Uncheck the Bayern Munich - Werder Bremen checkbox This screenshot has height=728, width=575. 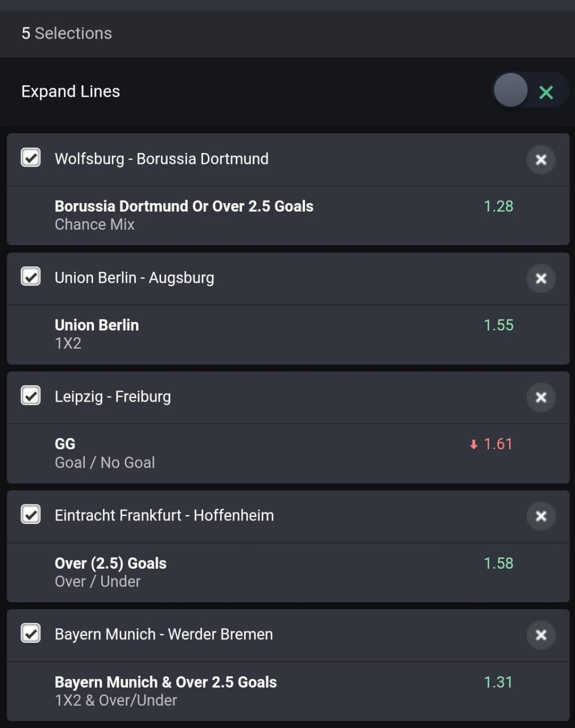[x=31, y=633]
